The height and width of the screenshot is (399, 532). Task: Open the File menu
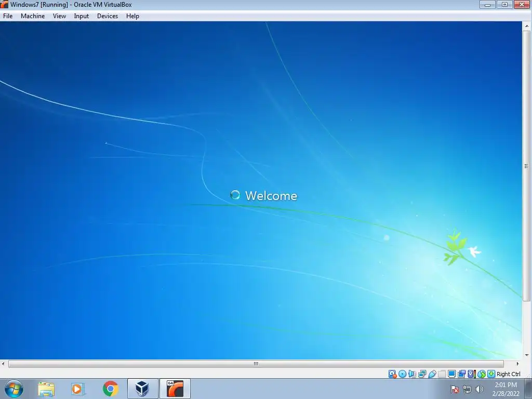tap(8, 16)
